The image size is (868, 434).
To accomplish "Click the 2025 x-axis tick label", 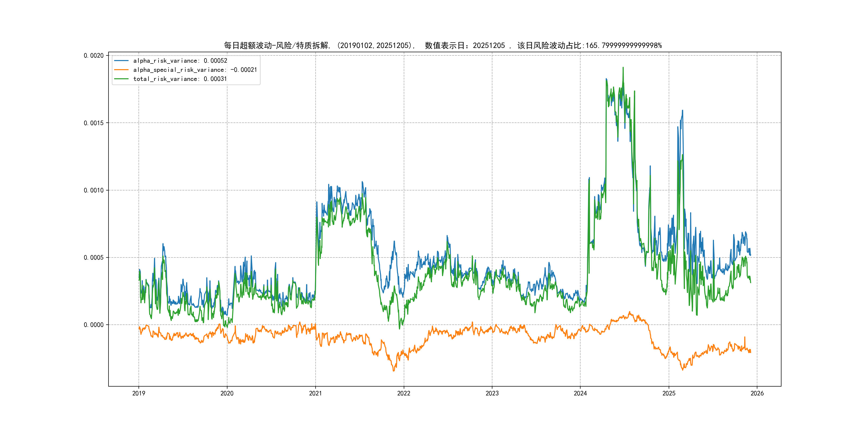I will (669, 393).
